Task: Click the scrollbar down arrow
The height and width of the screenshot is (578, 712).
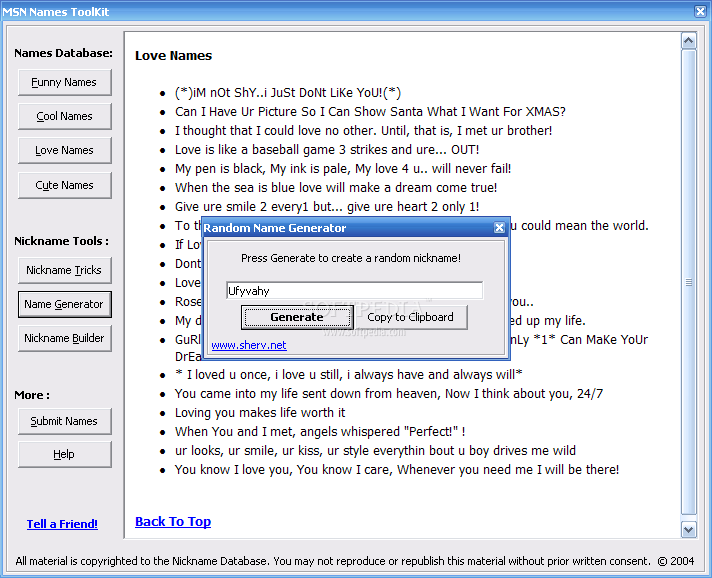Action: coord(688,529)
